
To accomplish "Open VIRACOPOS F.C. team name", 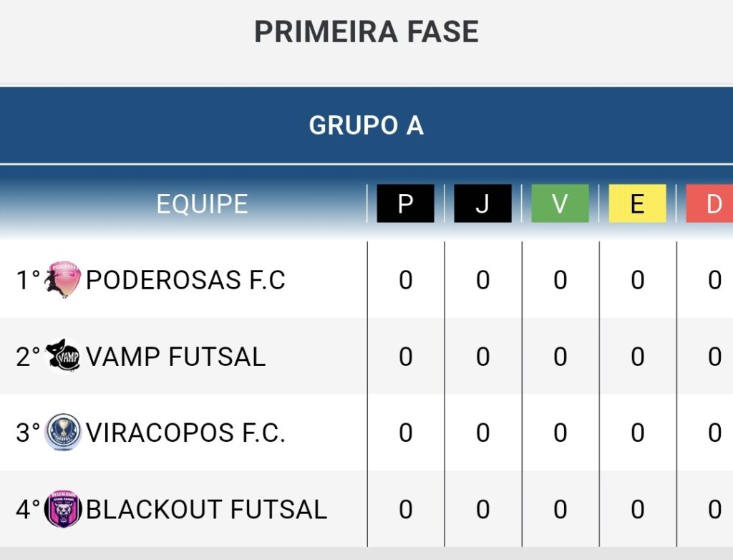I will pyautogui.click(x=185, y=433).
